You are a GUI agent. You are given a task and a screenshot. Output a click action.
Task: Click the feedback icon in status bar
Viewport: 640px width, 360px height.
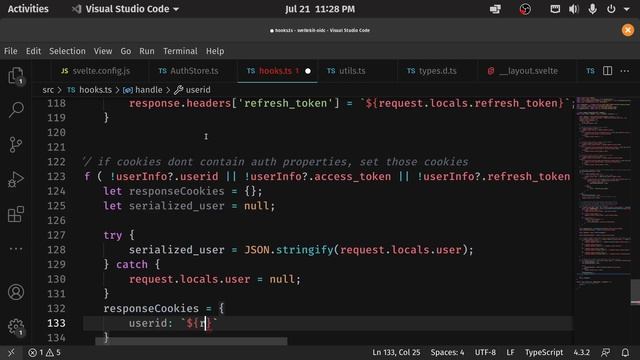(606, 352)
